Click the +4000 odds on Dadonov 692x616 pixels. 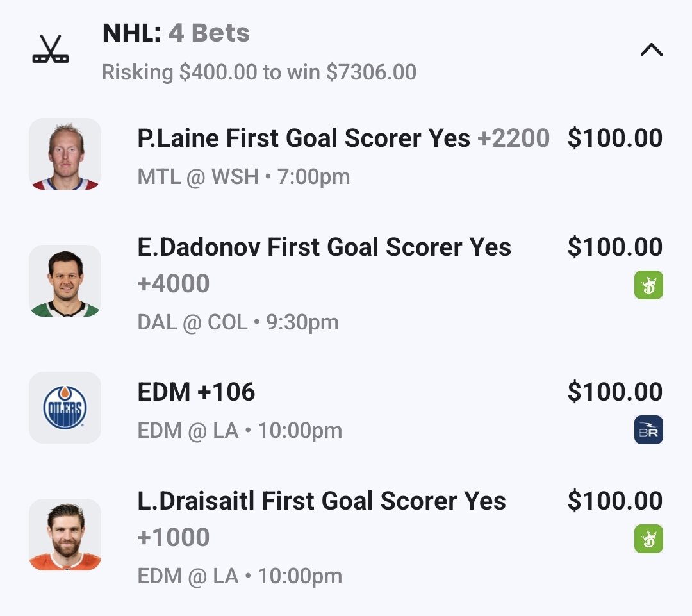click(x=174, y=283)
